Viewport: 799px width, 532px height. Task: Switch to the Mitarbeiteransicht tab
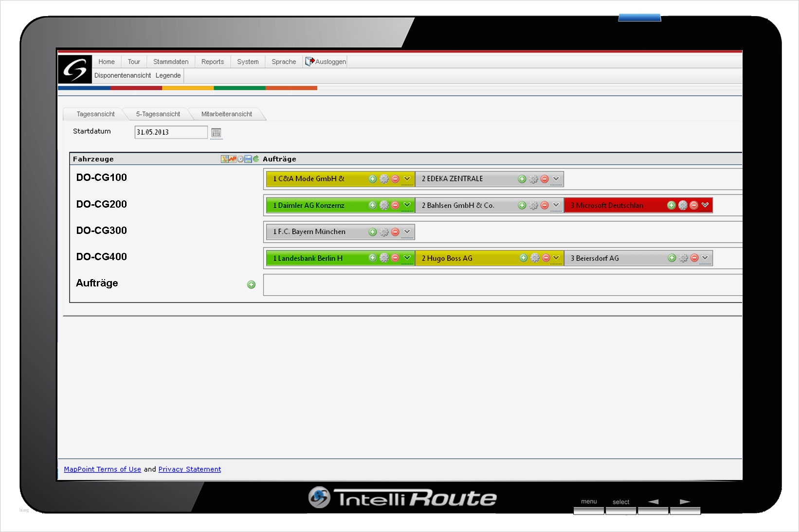pos(227,114)
